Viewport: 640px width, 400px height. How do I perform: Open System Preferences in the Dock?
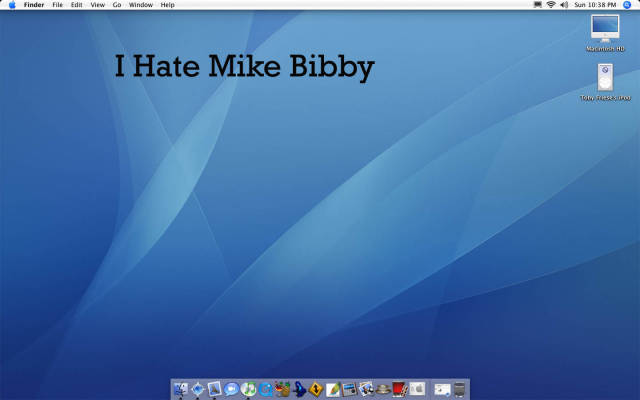coord(417,389)
